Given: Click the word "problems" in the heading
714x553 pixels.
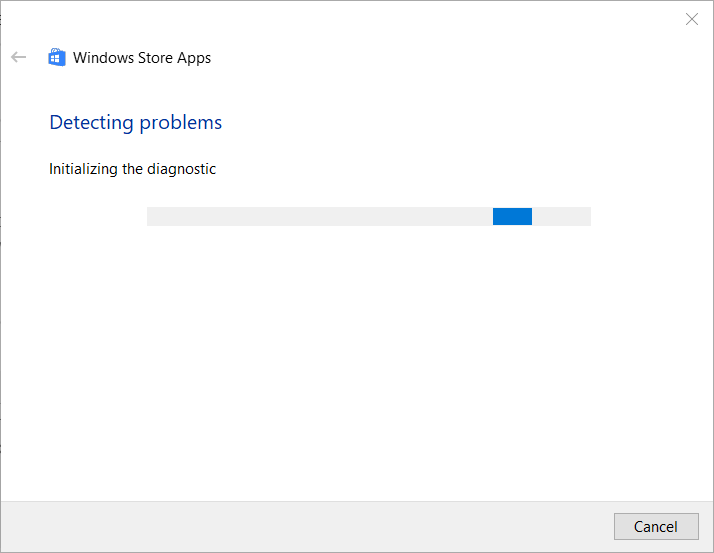Looking at the screenshot, I should 181,123.
